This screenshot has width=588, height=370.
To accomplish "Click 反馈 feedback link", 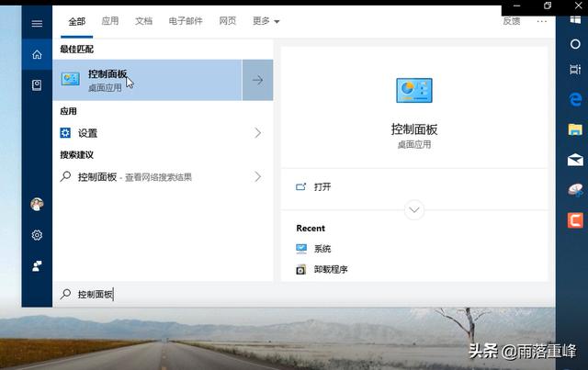I will 512,21.
